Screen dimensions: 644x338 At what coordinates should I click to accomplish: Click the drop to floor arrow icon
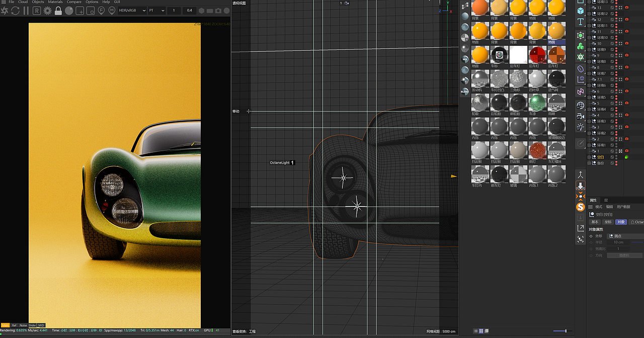pos(581,186)
